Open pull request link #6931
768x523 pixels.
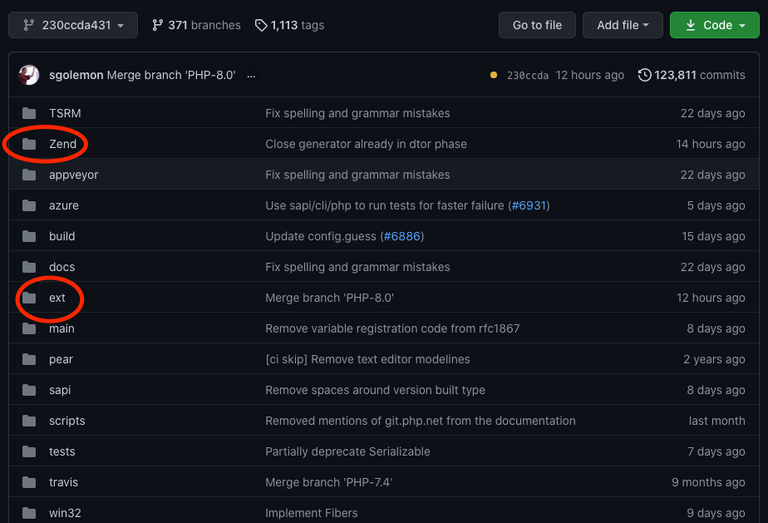point(529,206)
